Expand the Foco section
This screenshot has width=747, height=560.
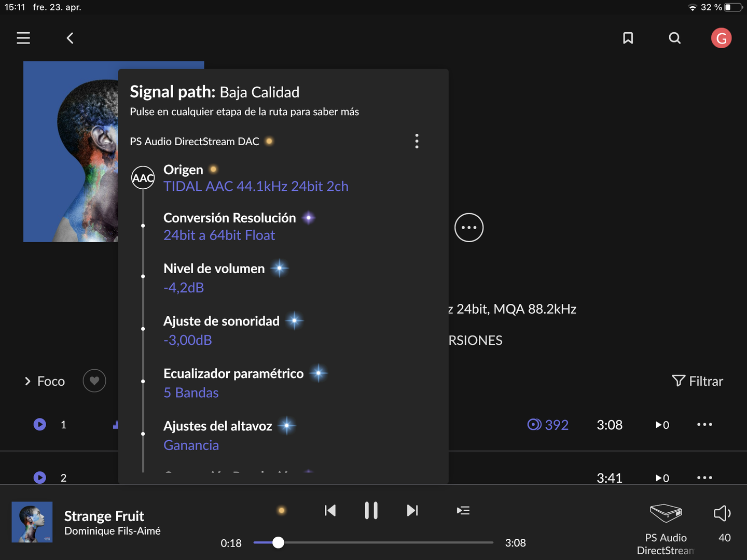pyautogui.click(x=45, y=381)
